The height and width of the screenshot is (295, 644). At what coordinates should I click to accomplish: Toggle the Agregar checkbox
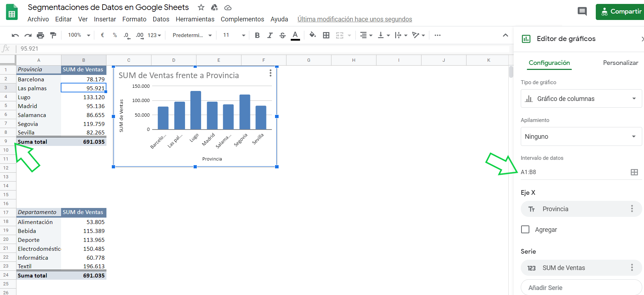pos(525,229)
